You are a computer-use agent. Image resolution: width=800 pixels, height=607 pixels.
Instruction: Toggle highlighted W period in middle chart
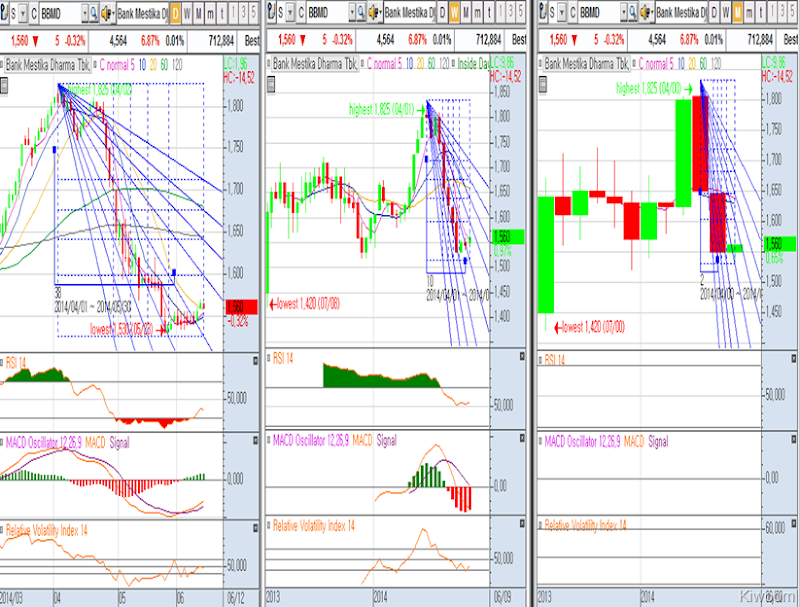(454, 13)
